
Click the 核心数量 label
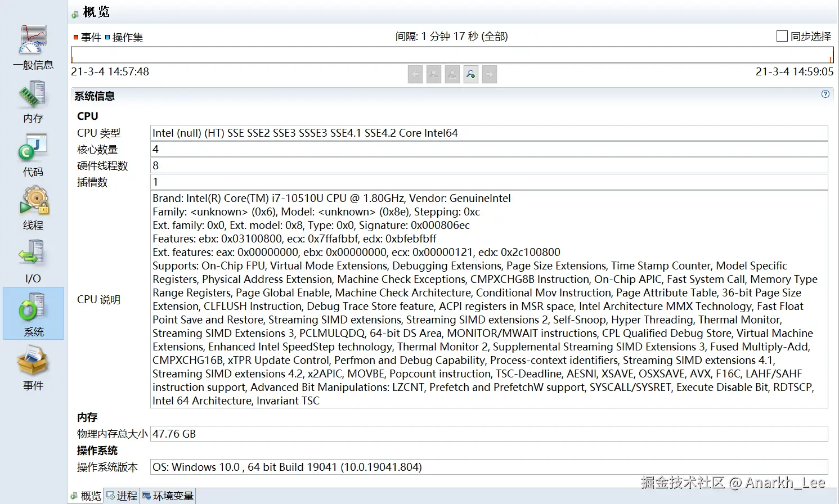point(97,149)
